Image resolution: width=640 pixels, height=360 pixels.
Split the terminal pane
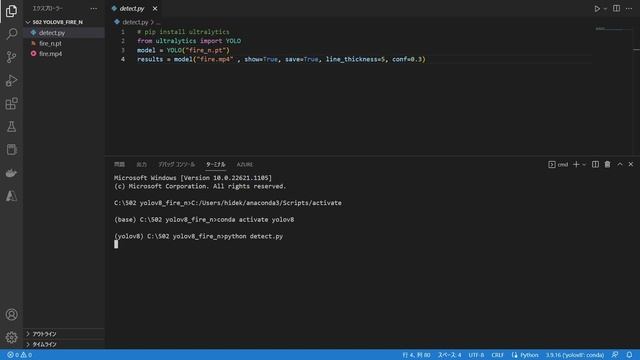[x=595, y=164]
